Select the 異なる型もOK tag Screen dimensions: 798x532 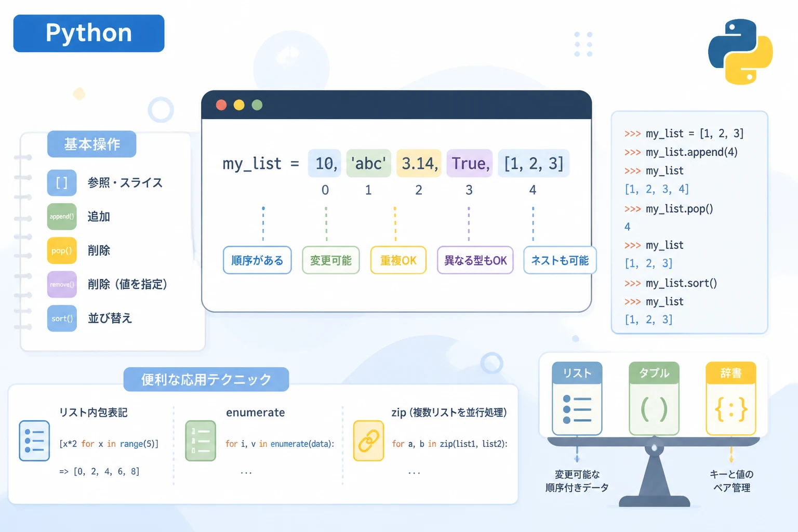[x=475, y=260]
